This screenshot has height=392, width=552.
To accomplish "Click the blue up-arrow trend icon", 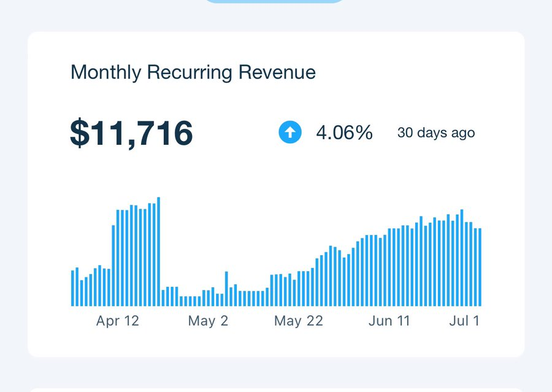I will [x=290, y=133].
